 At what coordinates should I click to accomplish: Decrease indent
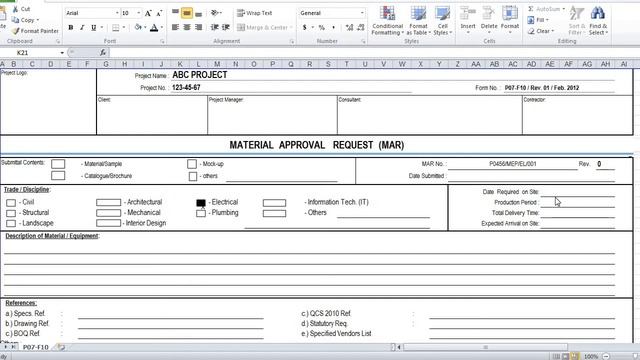(x=214, y=27)
